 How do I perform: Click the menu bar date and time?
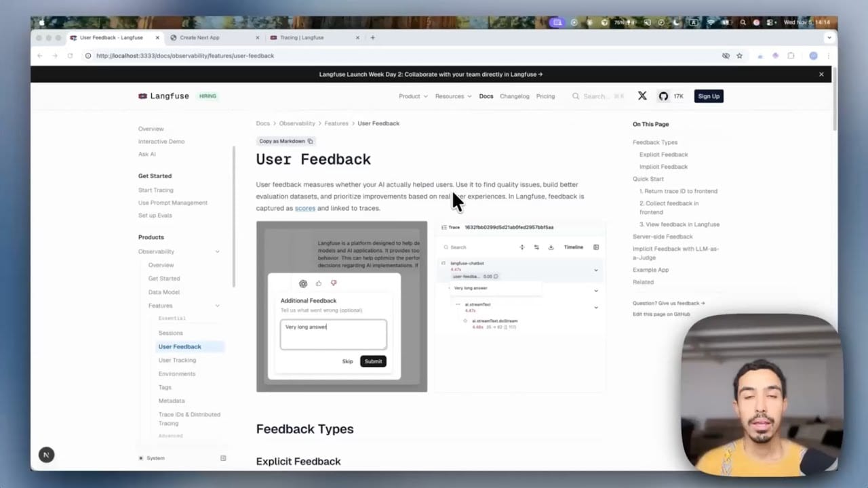click(807, 22)
